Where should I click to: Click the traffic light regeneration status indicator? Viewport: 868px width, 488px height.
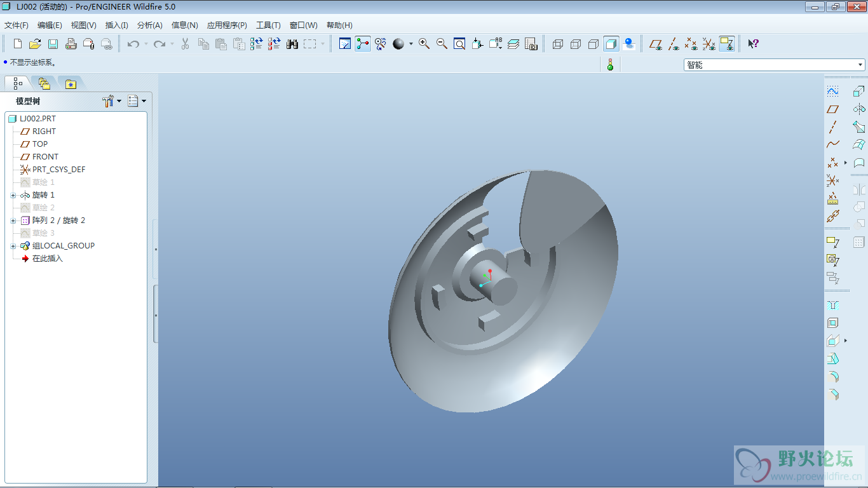pos(611,64)
